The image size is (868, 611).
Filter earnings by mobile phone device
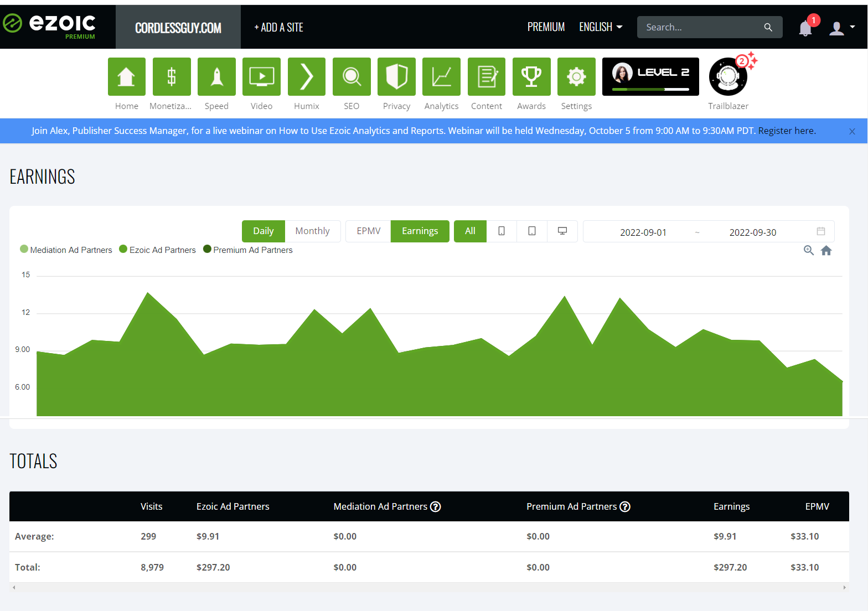click(x=502, y=231)
